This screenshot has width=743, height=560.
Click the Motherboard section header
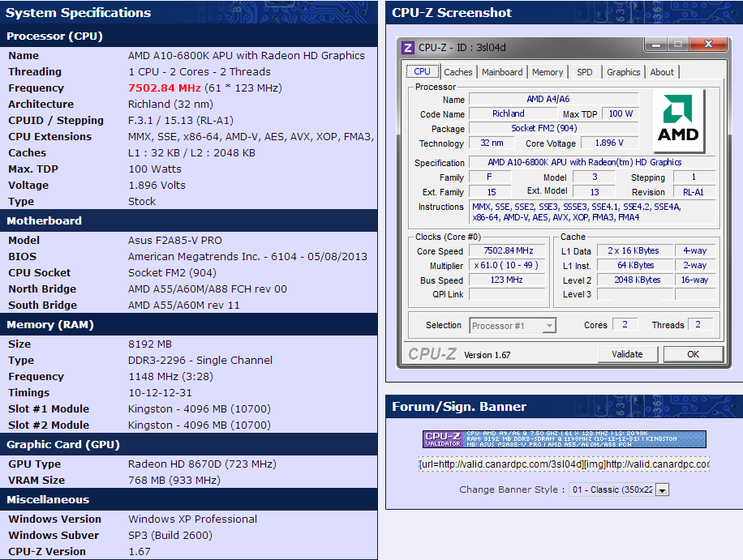189,220
